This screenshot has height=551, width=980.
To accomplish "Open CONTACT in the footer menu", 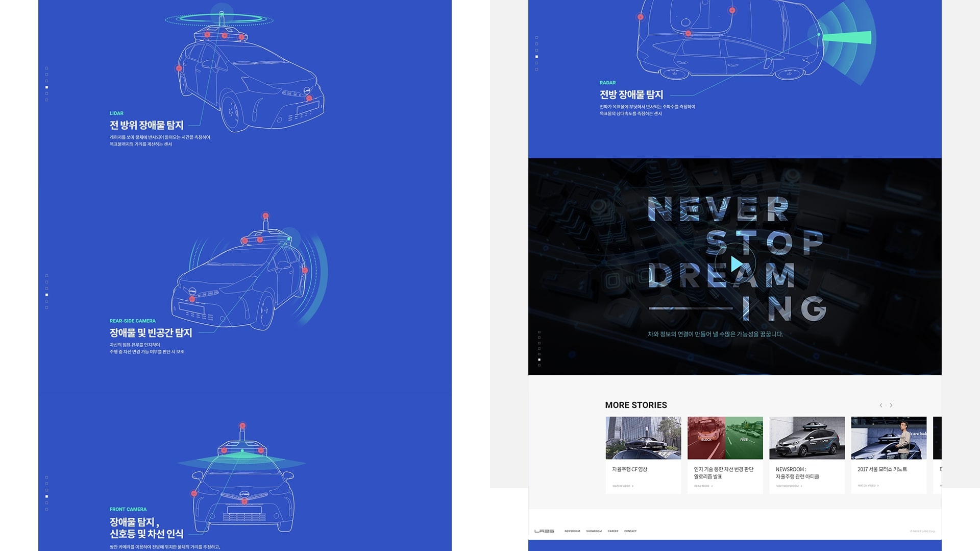I will [630, 531].
